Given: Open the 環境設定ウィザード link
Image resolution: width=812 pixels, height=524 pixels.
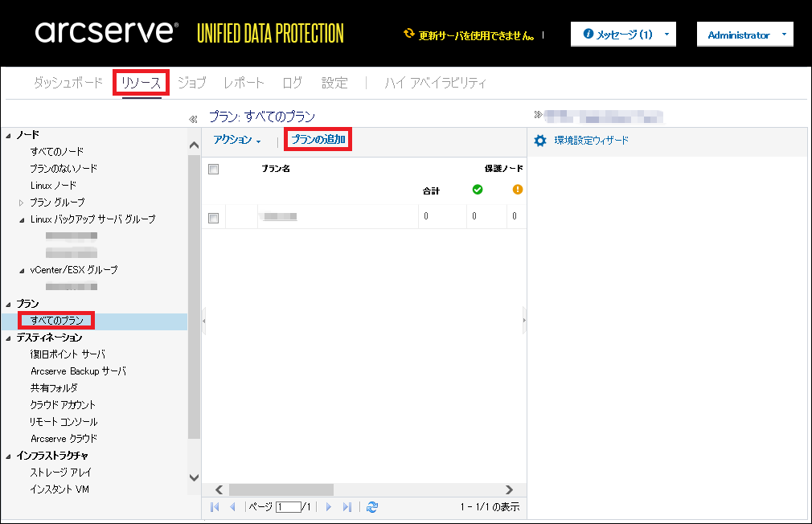Looking at the screenshot, I should 592,141.
